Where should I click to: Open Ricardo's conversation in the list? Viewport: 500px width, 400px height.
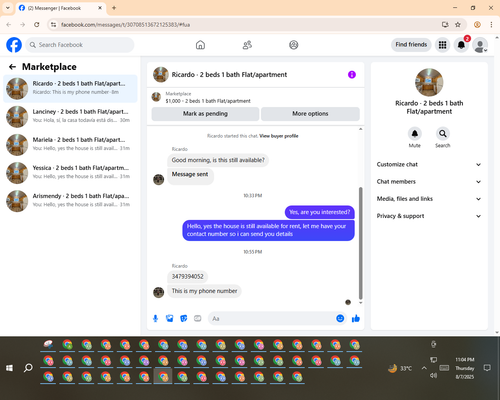70,89
